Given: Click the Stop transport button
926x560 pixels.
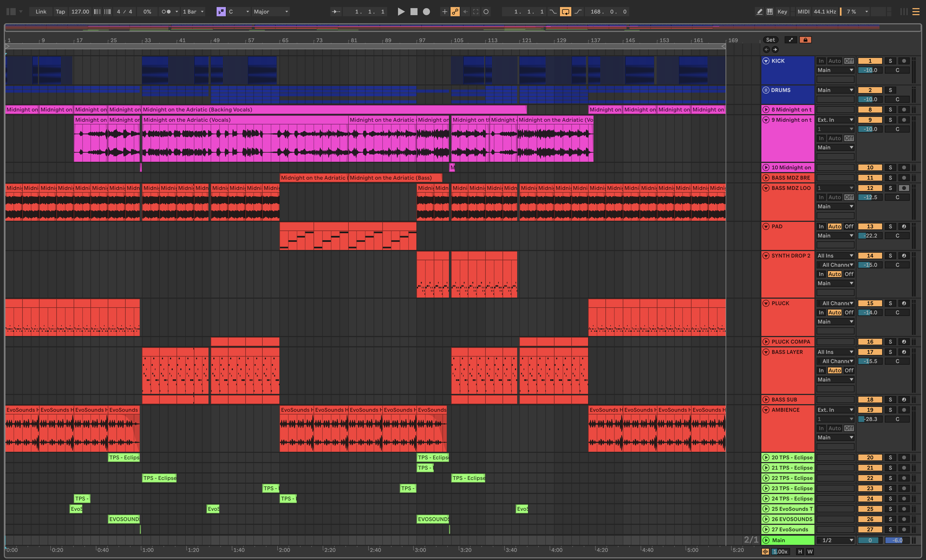Looking at the screenshot, I should pos(414,12).
